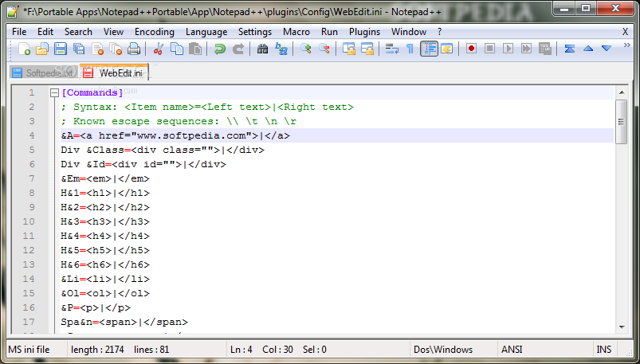This screenshot has width=640, height=364.
Task: Click the Copy toolbar icon
Action: coord(177,49)
